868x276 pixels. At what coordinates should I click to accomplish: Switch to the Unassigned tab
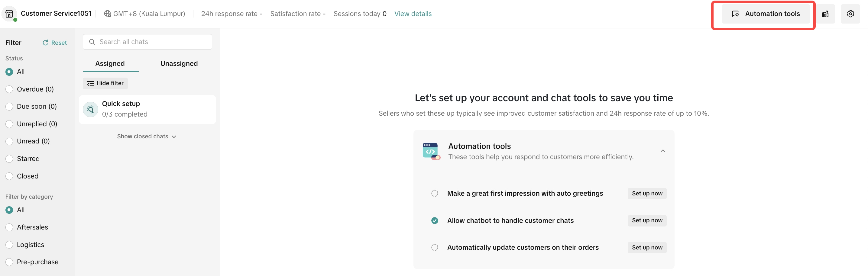click(x=179, y=64)
